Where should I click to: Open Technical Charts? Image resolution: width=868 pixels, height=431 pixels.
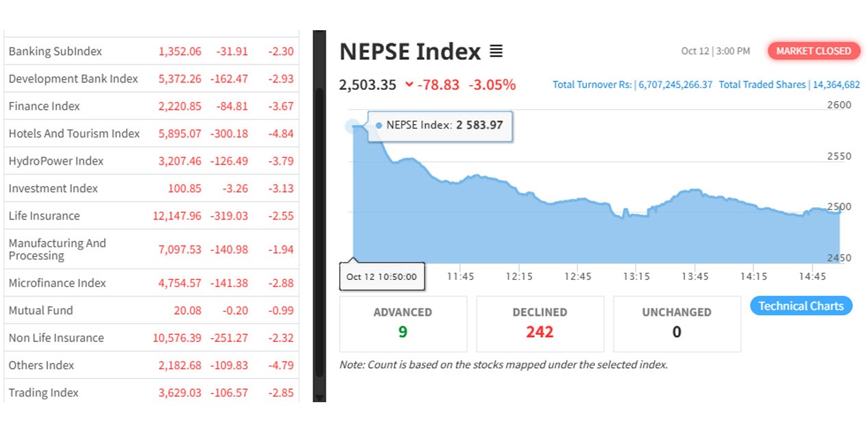tap(801, 306)
